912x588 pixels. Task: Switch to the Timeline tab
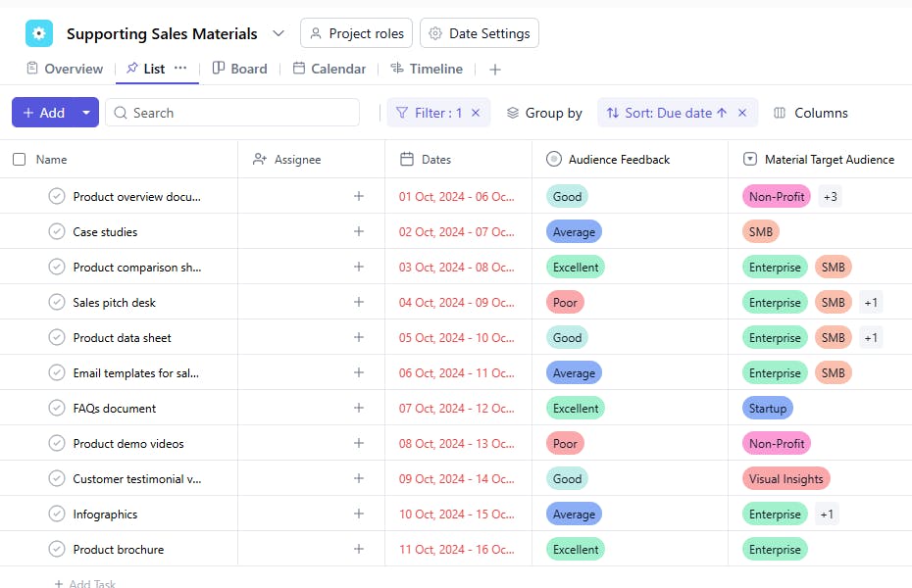click(x=427, y=69)
